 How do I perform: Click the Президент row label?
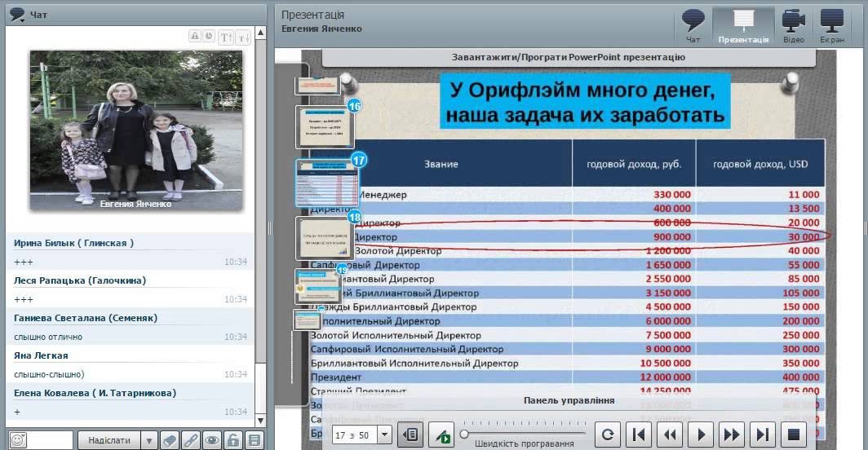coord(336,377)
